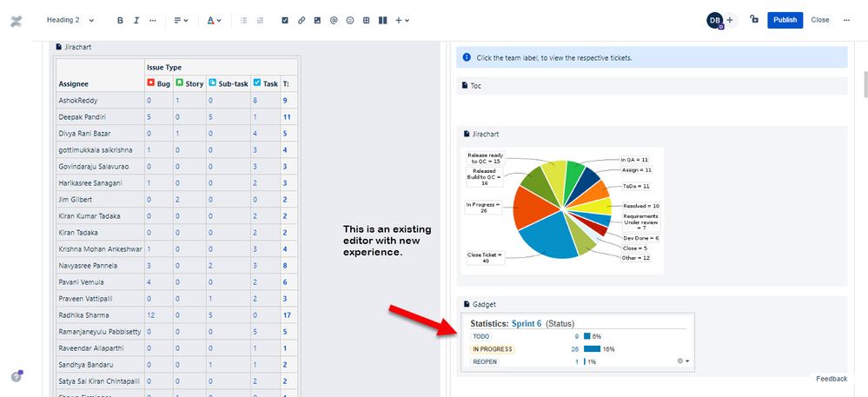Image resolution: width=868 pixels, height=397 pixels.
Task: Select the AshokReddy assignee row name
Action: coord(76,101)
